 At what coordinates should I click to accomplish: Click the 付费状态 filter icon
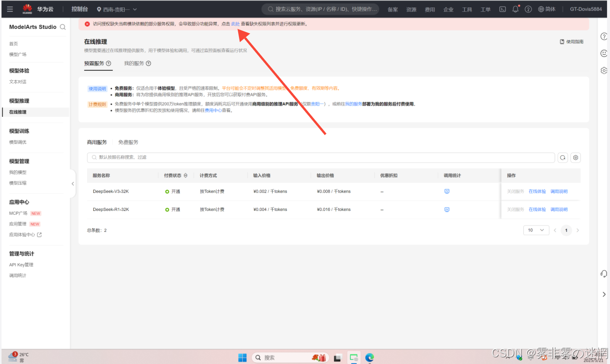[x=186, y=176]
